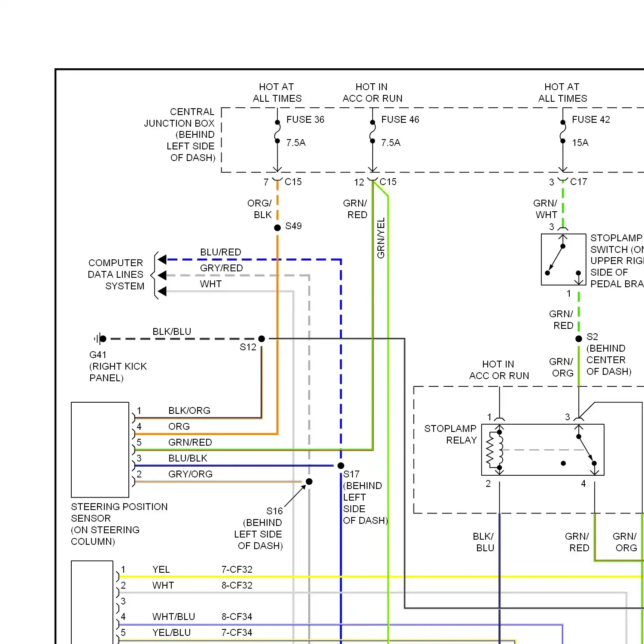Viewport: 644px width, 644px height.
Task: Click the stoplamp relay contact switch symbol
Action: coord(586,450)
